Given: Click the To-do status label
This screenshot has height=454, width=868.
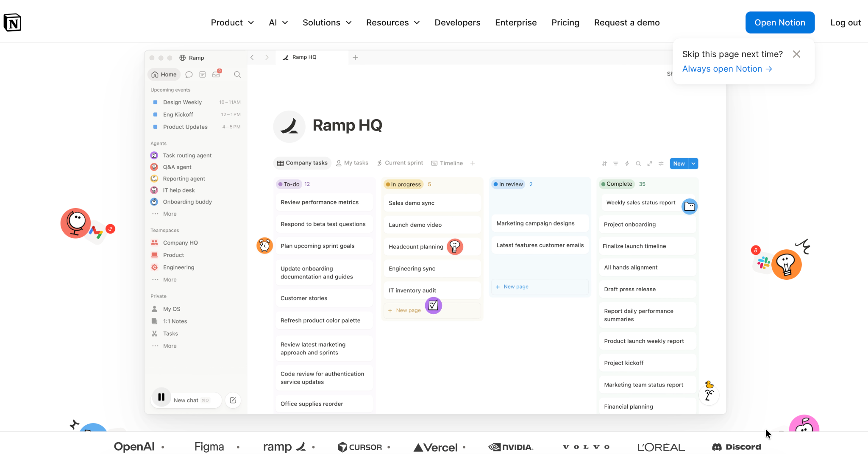Looking at the screenshot, I should pyautogui.click(x=289, y=184).
